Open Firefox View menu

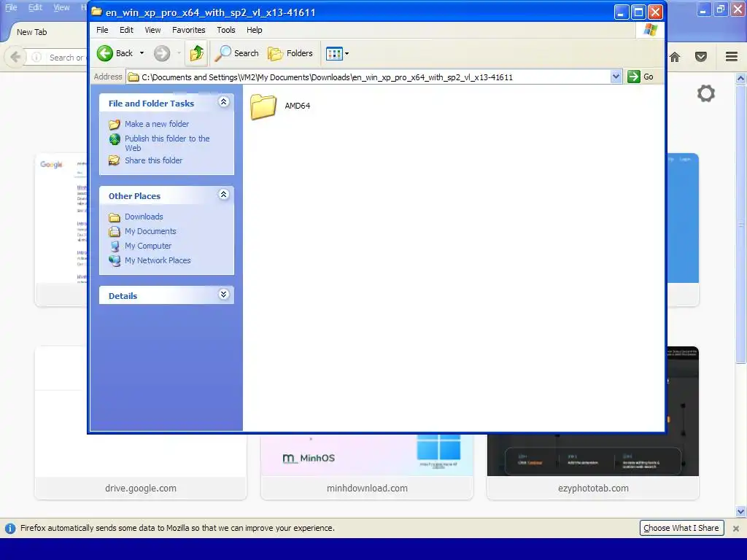click(x=61, y=7)
